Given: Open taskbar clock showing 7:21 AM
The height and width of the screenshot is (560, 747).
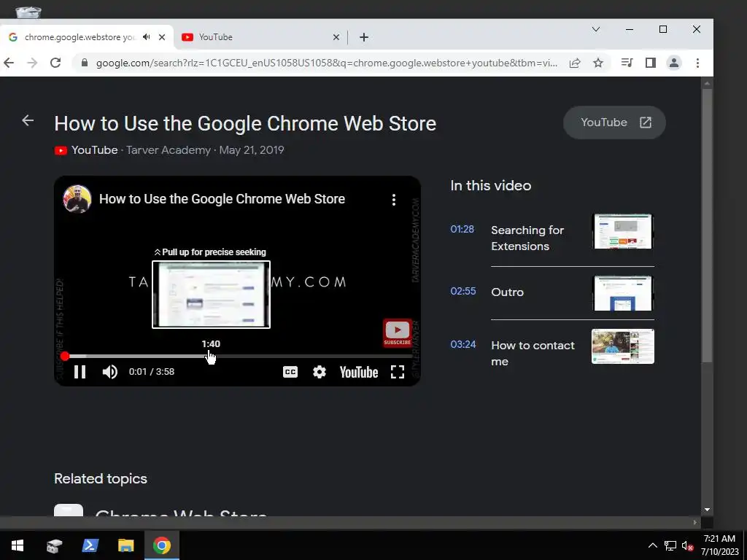Looking at the screenshot, I should coord(720,545).
